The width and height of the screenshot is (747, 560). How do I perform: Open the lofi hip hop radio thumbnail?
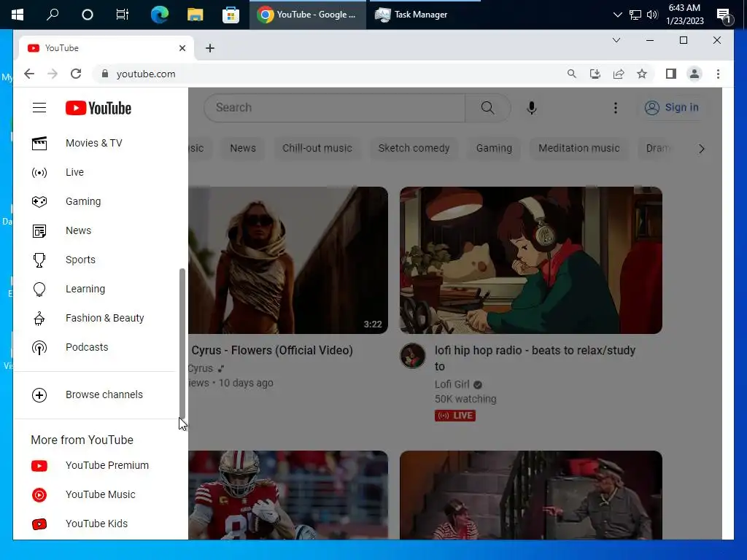point(531,260)
